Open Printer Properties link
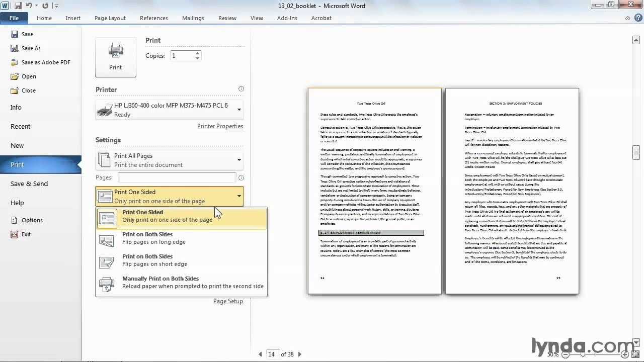The width and height of the screenshot is (644, 362). [x=220, y=126]
